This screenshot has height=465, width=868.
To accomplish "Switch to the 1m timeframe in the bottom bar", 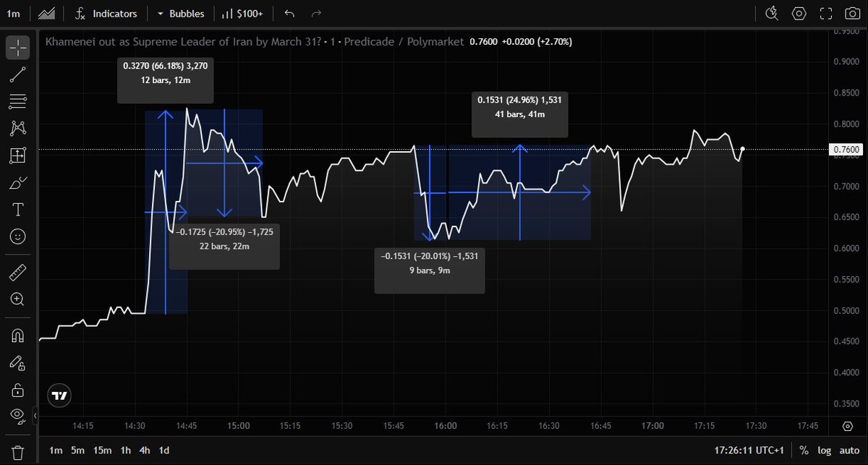I will [55, 450].
